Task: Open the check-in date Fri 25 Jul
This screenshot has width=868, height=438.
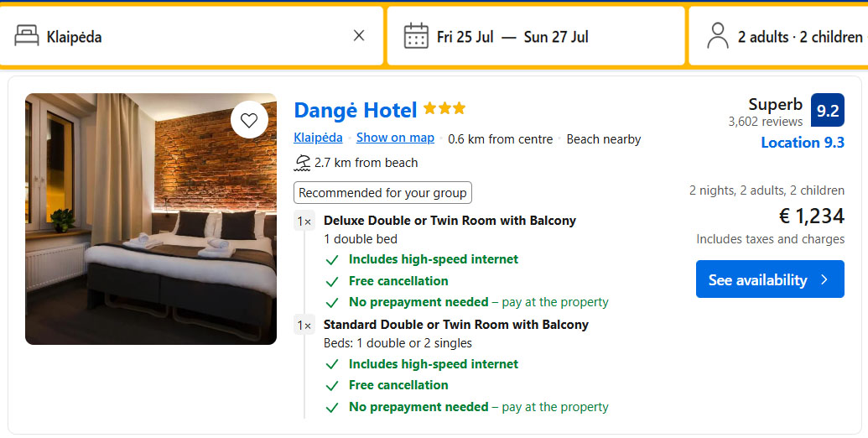Action: [465, 37]
